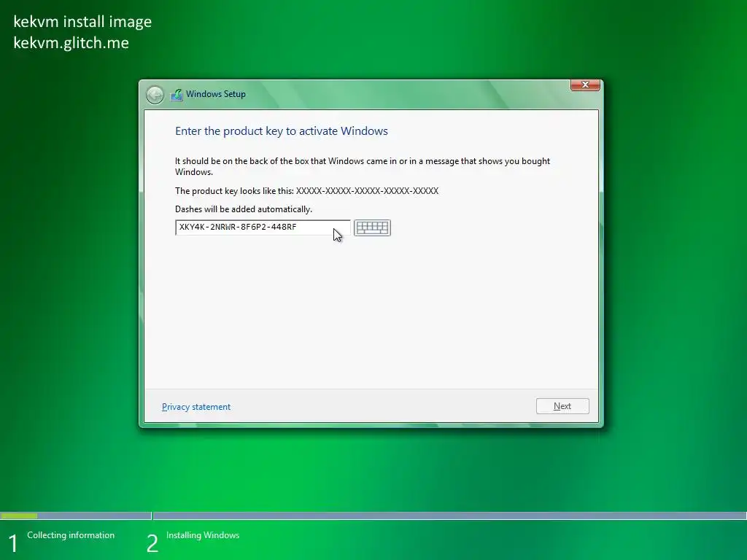Screen dimensions: 747x560
Task: Click the 'kekvm.glitch.me' text
Action: (71, 43)
